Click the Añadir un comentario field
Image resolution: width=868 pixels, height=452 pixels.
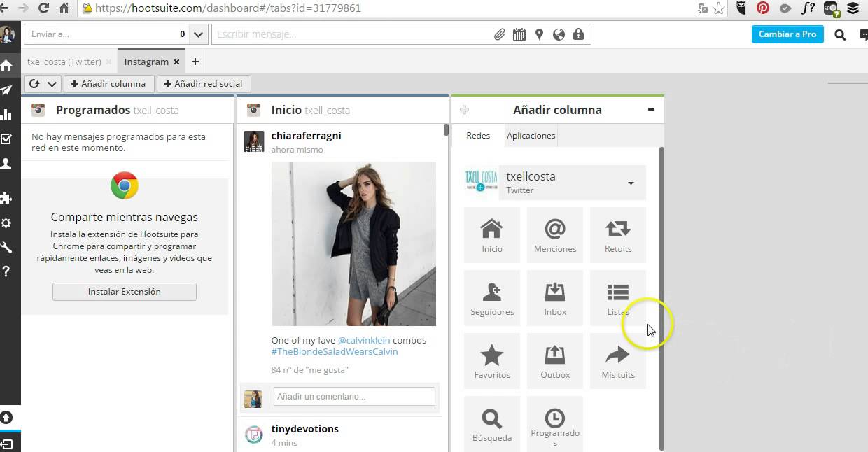coord(354,397)
